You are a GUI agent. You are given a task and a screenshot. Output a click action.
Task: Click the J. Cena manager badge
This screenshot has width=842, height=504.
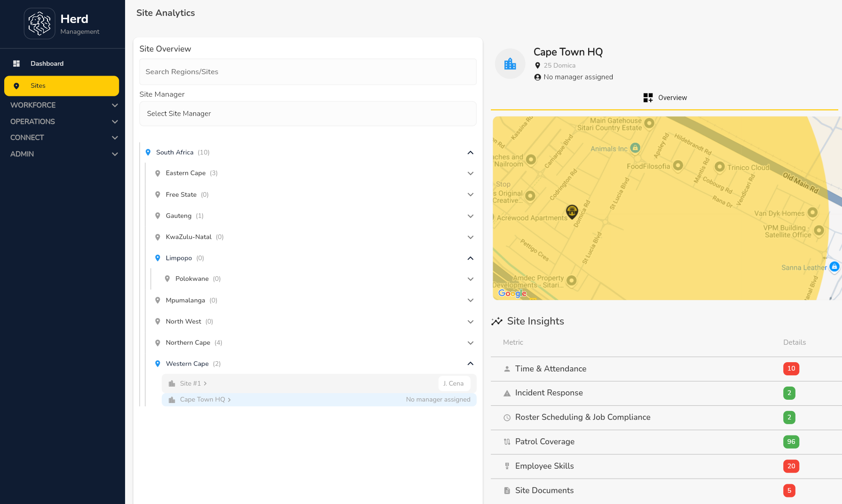454,383
